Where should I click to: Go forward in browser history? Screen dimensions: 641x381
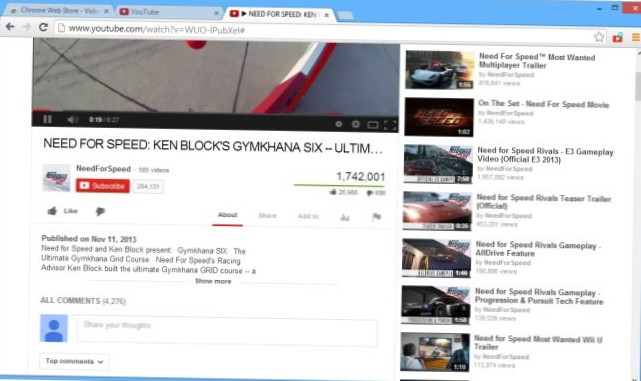27,27
